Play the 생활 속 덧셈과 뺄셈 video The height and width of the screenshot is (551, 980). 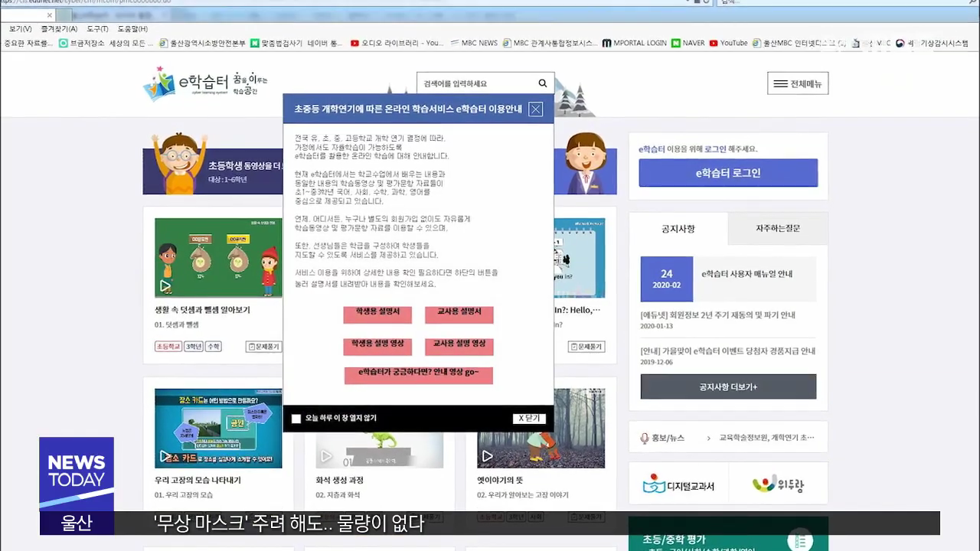[x=165, y=286]
